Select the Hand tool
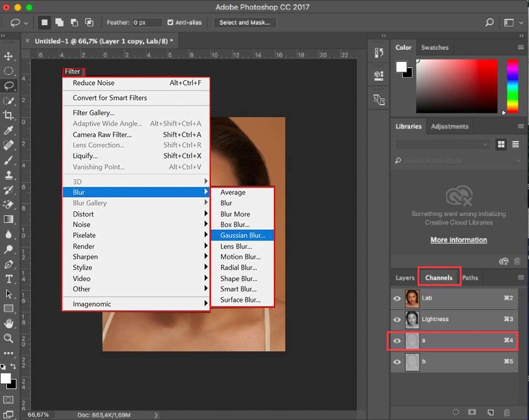The height and width of the screenshot is (420, 529). pos(9,323)
